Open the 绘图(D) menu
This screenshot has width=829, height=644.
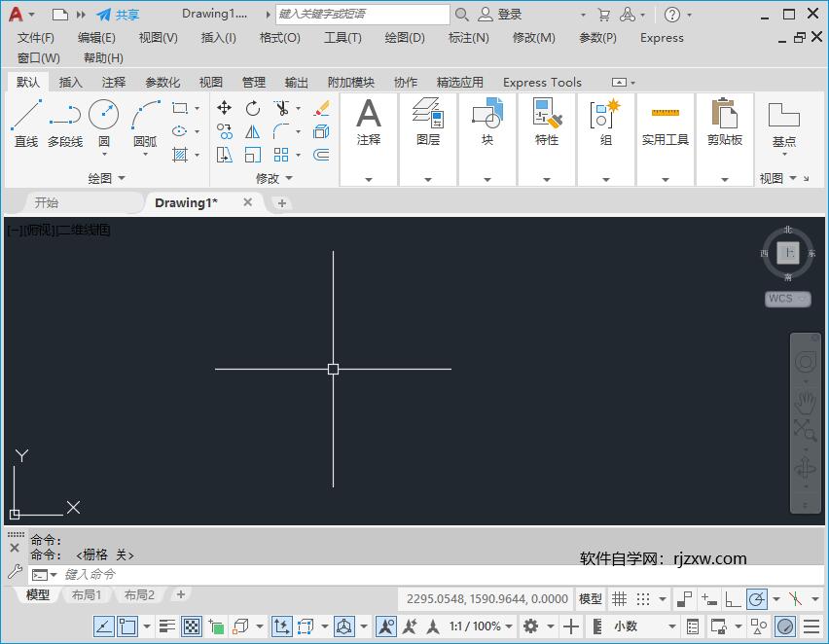point(405,38)
